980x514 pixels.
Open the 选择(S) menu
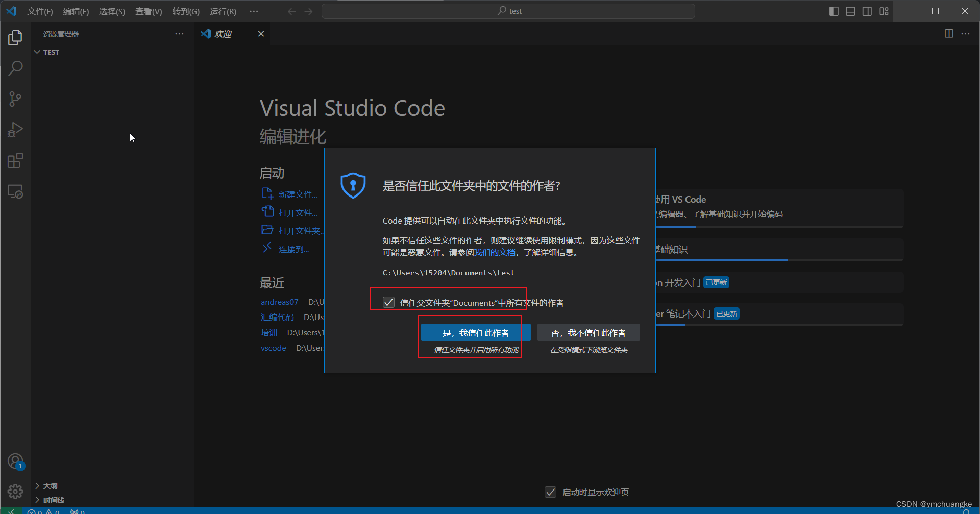click(112, 11)
